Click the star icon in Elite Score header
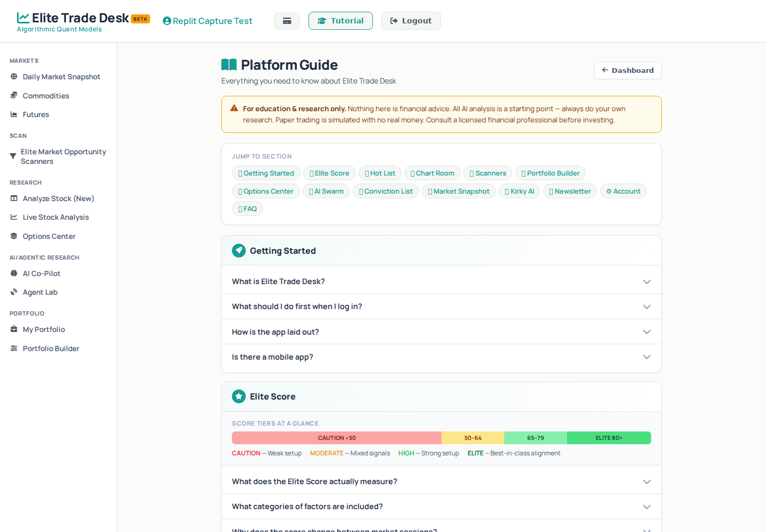 [239, 396]
